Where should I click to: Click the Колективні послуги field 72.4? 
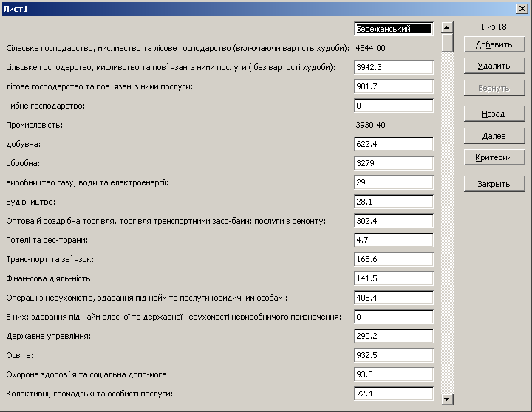pos(394,394)
